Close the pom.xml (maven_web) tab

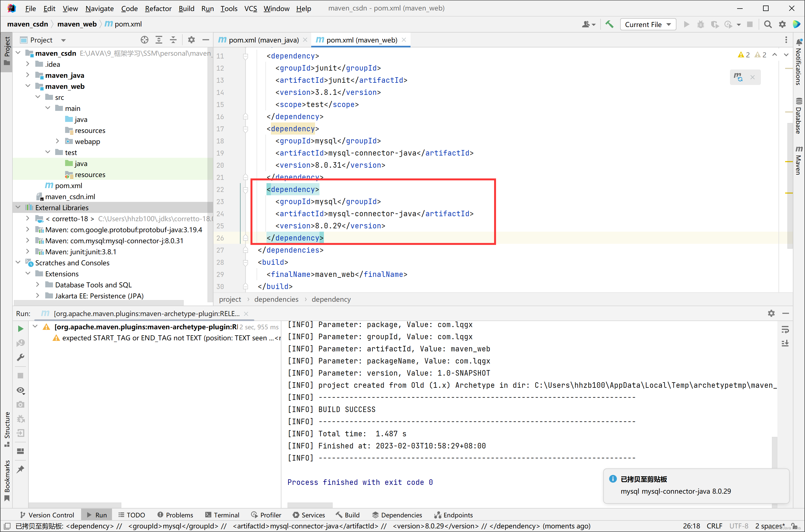404,40
